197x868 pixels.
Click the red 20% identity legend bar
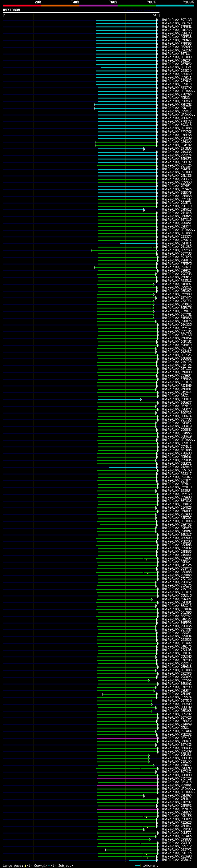[22, 6]
